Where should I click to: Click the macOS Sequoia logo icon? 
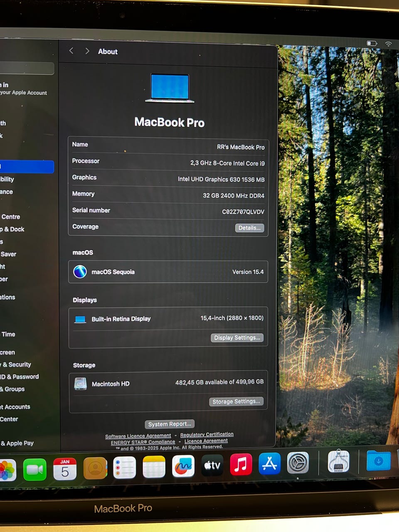(x=80, y=272)
